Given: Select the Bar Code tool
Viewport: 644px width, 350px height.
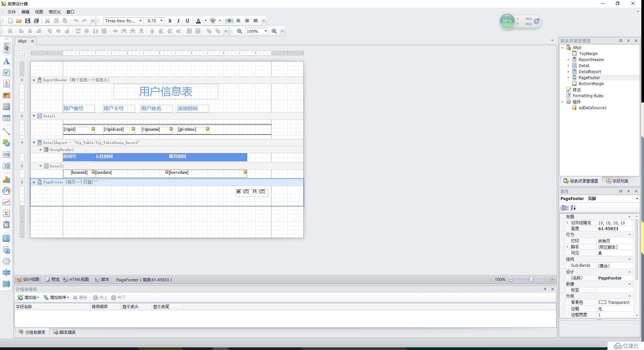Looking at the screenshot, I should [x=6, y=154].
